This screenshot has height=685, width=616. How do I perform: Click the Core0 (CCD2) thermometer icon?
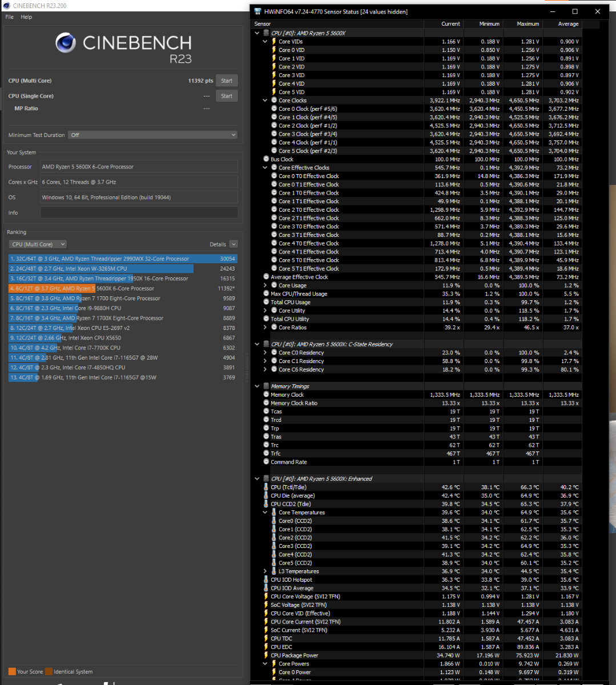[274, 521]
